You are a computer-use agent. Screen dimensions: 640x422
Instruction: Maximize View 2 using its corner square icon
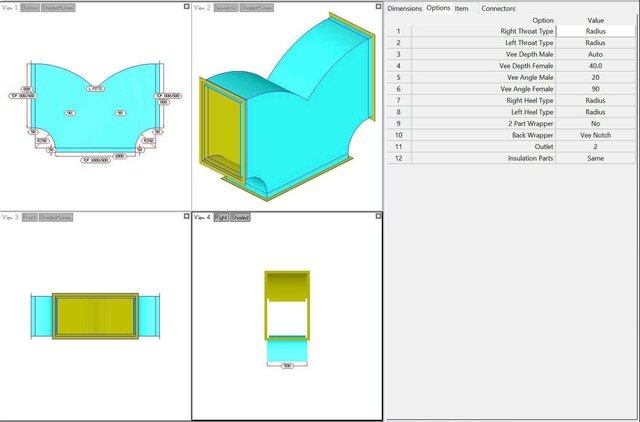coord(377,6)
